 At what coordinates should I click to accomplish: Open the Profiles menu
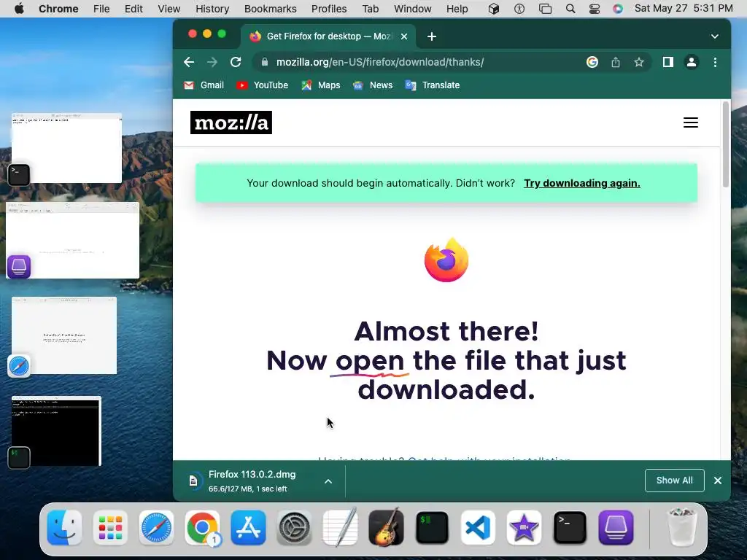coord(329,9)
